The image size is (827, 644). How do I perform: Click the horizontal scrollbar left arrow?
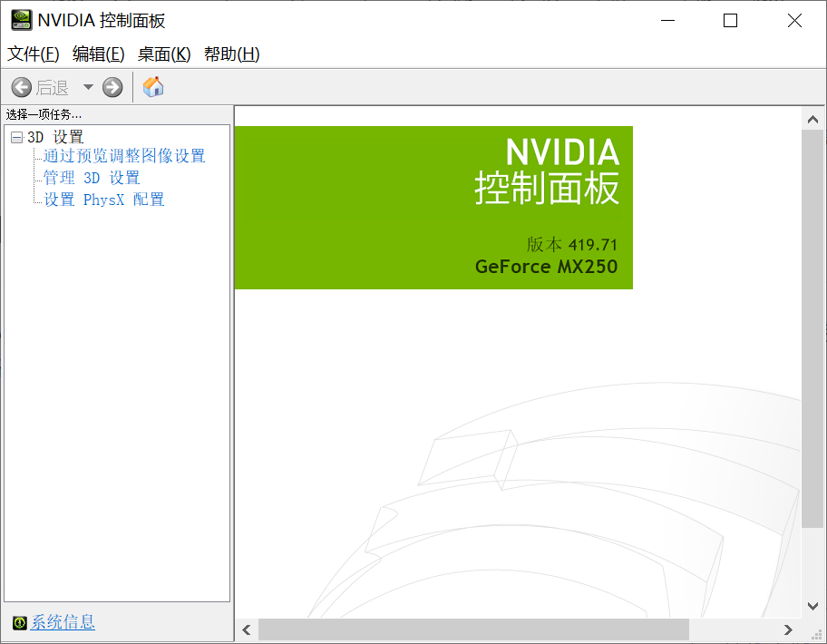point(247,629)
